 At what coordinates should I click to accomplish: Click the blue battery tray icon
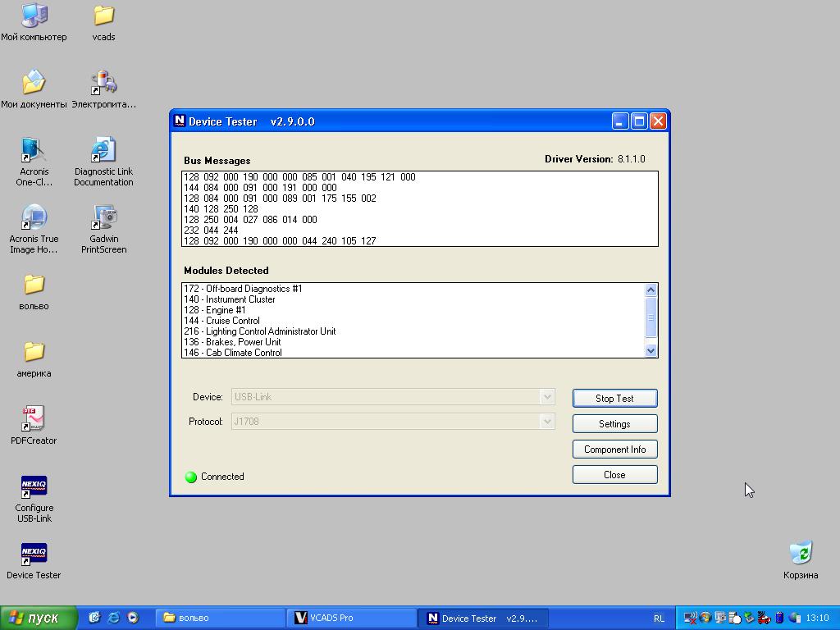click(x=780, y=619)
